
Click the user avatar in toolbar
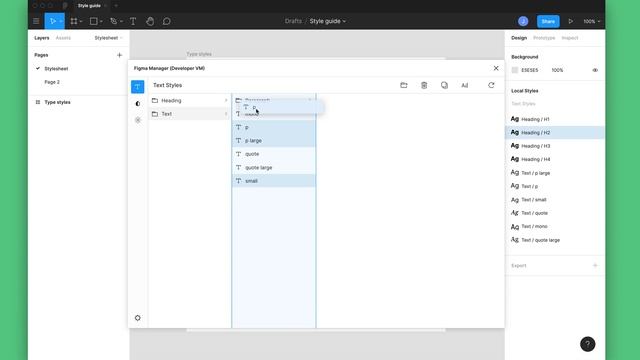point(523,21)
